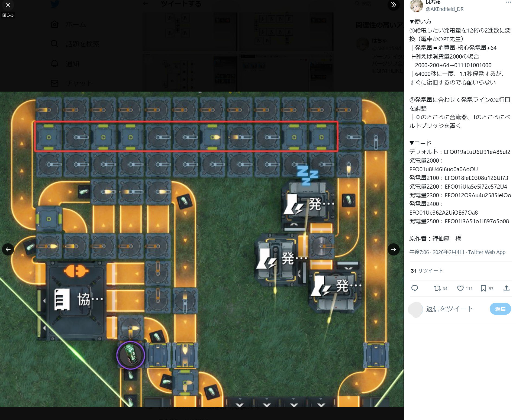Open the tweet's more options menu
The image size is (516, 420).
point(508,2)
